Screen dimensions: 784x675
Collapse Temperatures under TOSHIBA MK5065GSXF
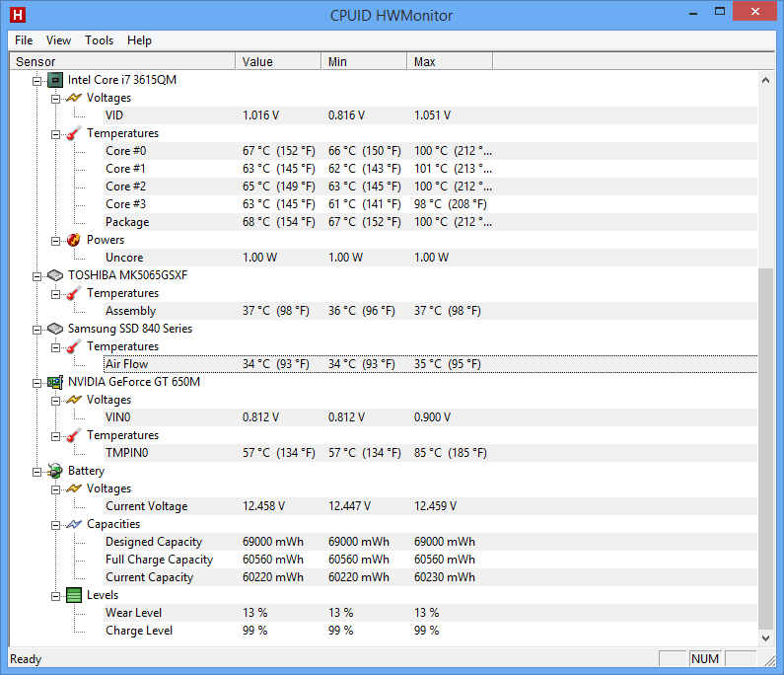(x=55, y=294)
